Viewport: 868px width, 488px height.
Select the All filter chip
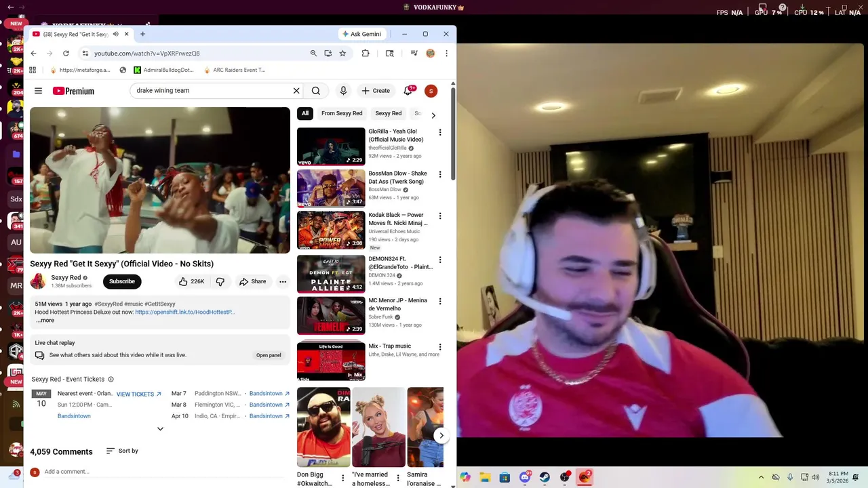[305, 113]
